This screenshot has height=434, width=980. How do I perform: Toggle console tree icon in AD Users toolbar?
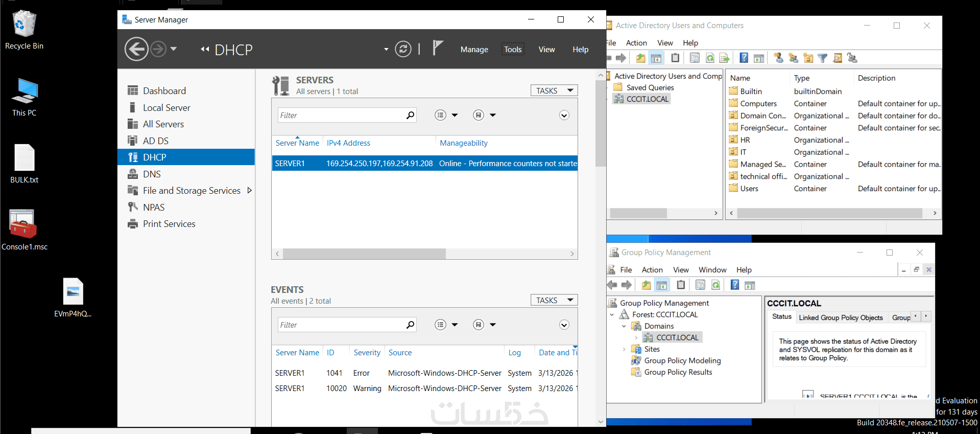click(656, 58)
